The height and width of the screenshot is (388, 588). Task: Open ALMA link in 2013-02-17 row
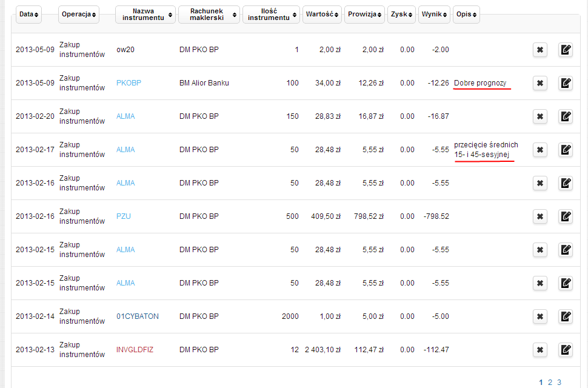(125, 150)
